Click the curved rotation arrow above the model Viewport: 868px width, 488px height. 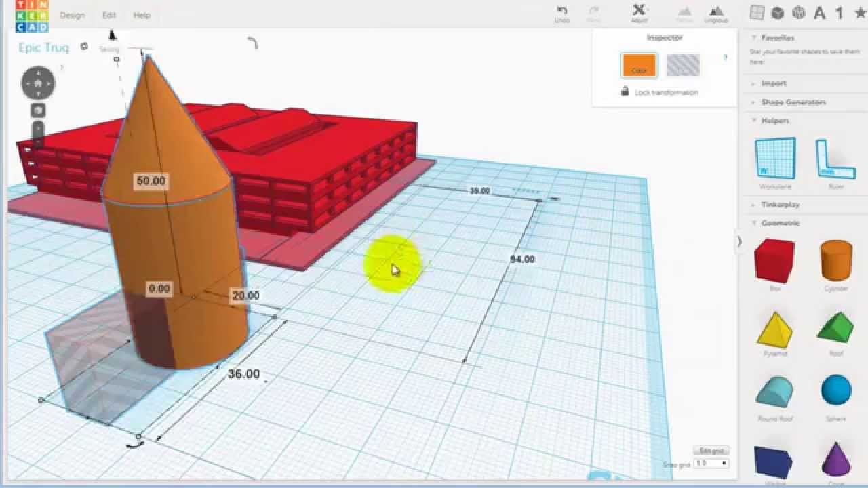point(252,43)
